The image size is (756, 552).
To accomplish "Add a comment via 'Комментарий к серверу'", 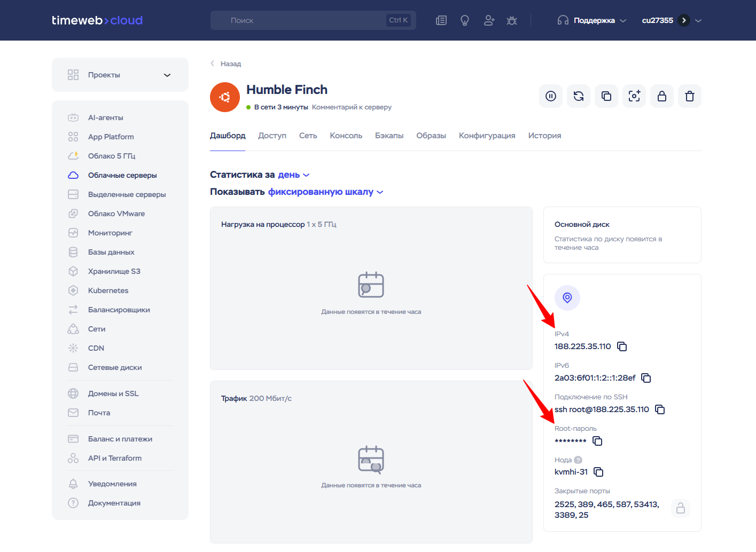I will point(352,107).
